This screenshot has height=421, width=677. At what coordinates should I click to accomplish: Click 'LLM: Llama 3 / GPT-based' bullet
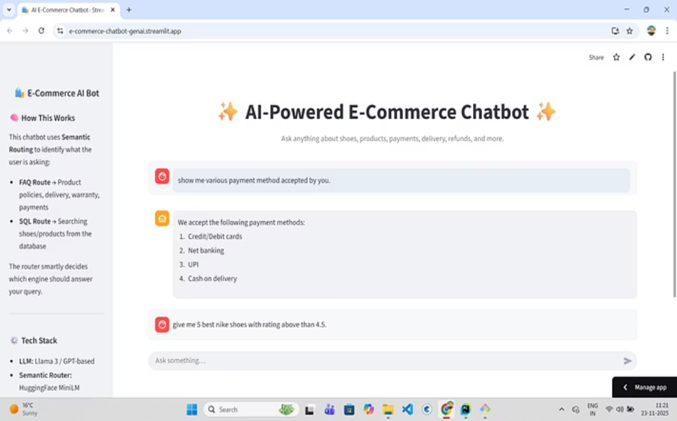pyautogui.click(x=57, y=361)
